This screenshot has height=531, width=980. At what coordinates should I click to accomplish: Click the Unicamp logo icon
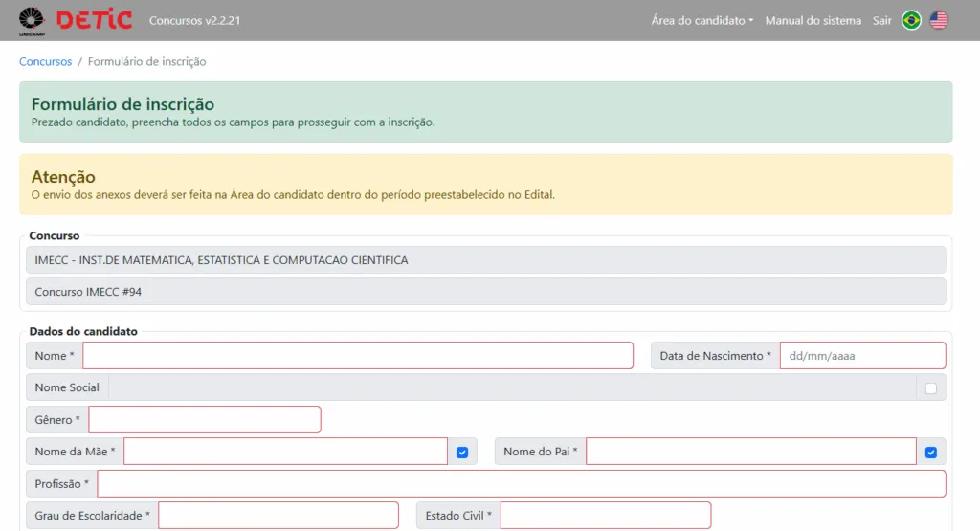click(32, 20)
